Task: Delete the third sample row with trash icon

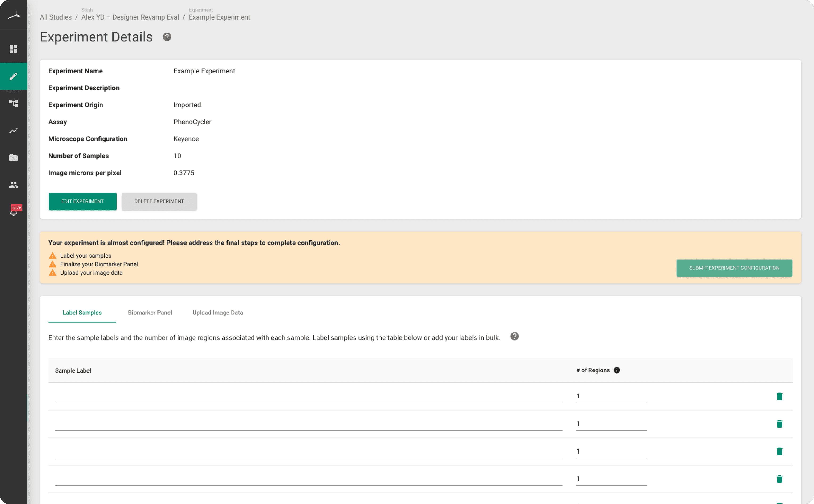Action: point(779,451)
